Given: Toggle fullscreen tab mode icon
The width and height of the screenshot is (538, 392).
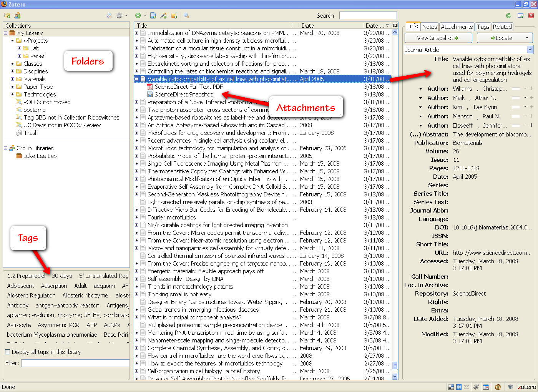Looking at the screenshot, I should pos(521,16).
